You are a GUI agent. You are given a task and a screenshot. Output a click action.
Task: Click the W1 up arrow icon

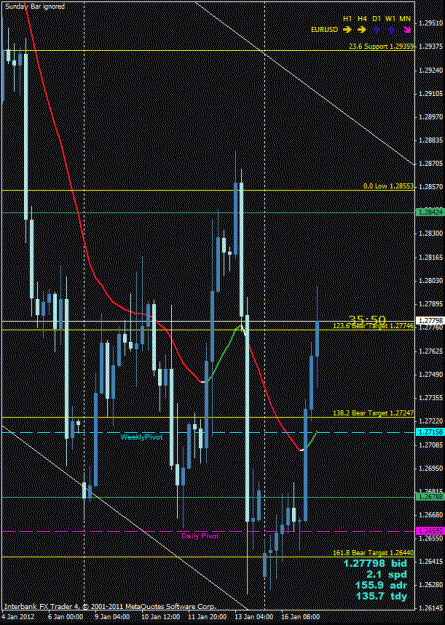coord(391,30)
